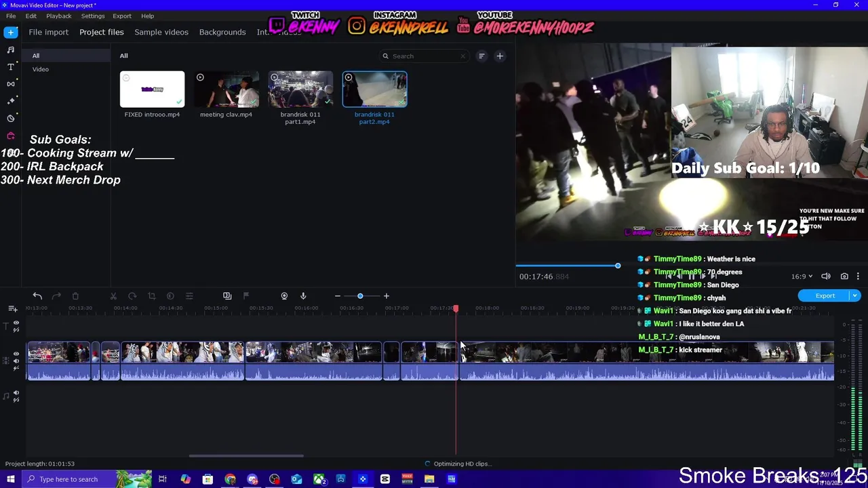
Task: Click the Cut scissors tool
Action: click(x=113, y=296)
